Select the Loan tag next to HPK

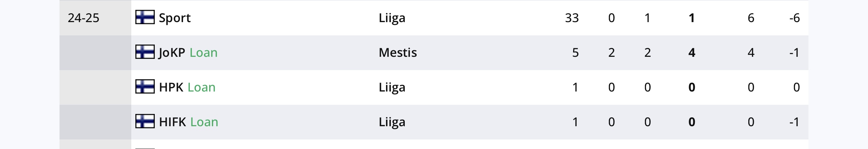tap(201, 87)
